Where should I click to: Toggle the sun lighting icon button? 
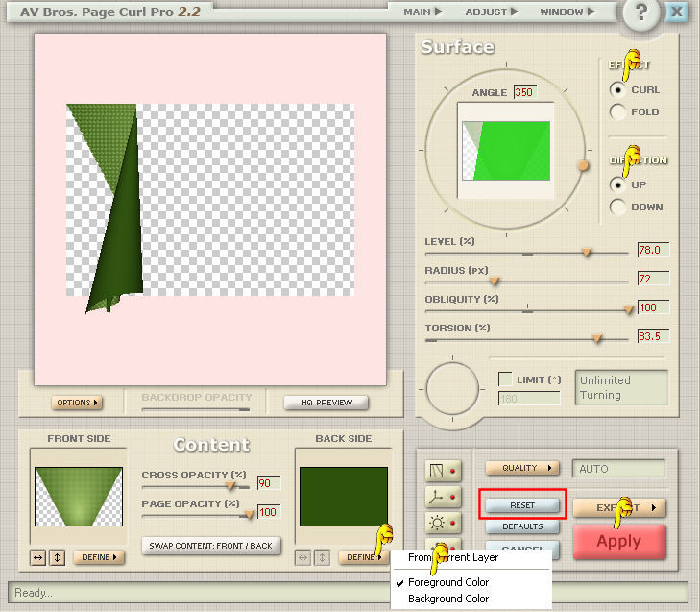click(443, 523)
